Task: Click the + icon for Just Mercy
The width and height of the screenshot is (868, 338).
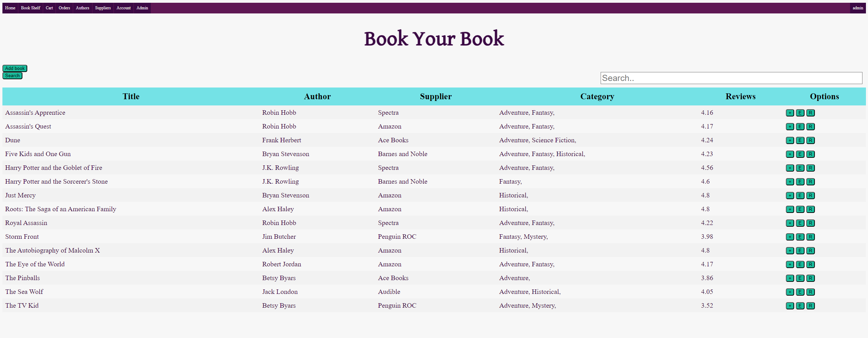Action: tap(790, 195)
